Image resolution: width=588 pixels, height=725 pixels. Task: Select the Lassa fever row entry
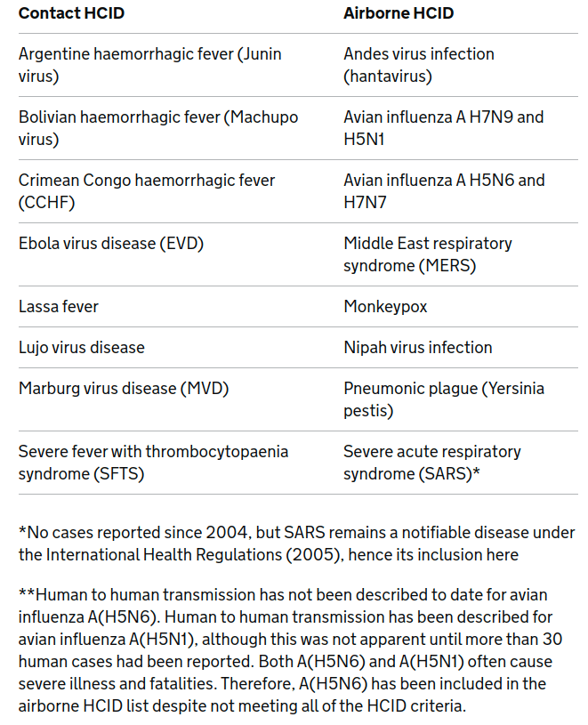point(59,306)
